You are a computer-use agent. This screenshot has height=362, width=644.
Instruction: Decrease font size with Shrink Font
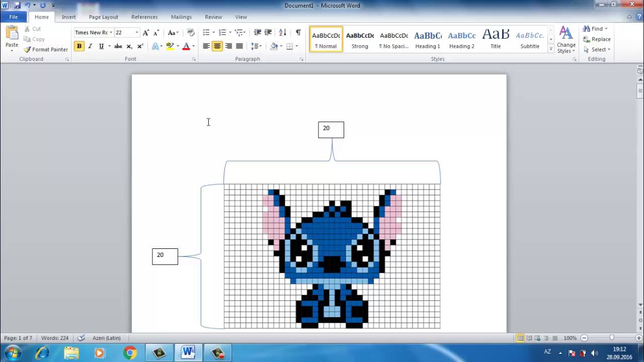coord(156,33)
